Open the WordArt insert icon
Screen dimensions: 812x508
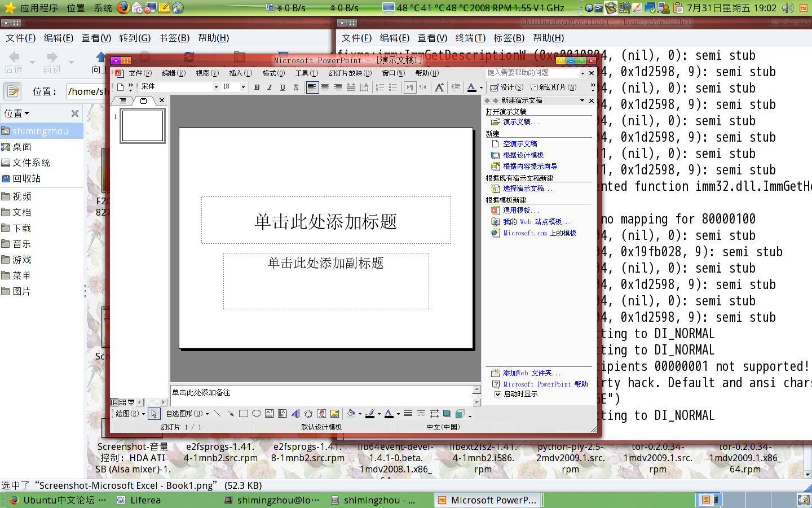[x=295, y=413]
